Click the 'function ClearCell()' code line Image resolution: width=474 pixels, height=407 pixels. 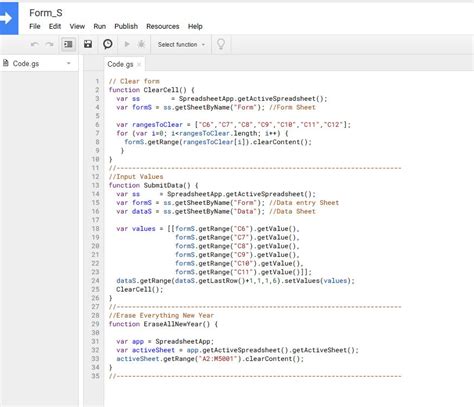(152, 90)
